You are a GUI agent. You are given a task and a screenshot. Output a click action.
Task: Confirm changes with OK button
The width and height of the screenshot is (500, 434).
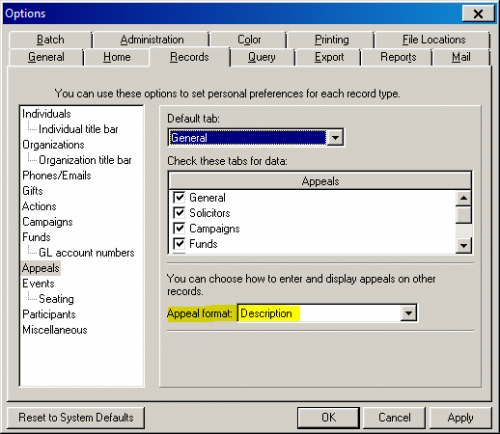pyautogui.click(x=328, y=417)
